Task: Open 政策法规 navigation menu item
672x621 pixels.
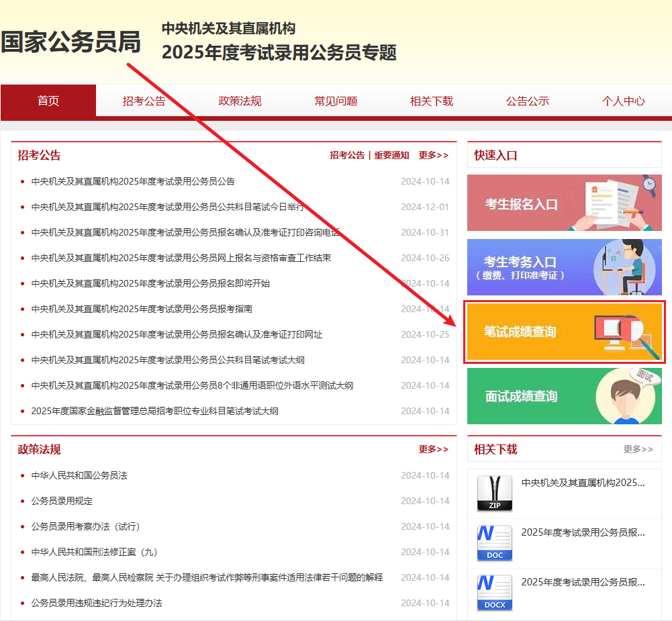Action: [240, 101]
